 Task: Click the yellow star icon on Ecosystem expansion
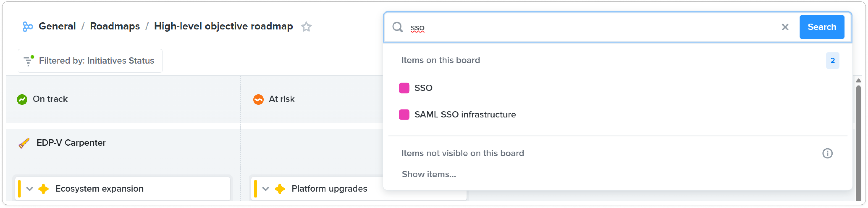pos(43,189)
